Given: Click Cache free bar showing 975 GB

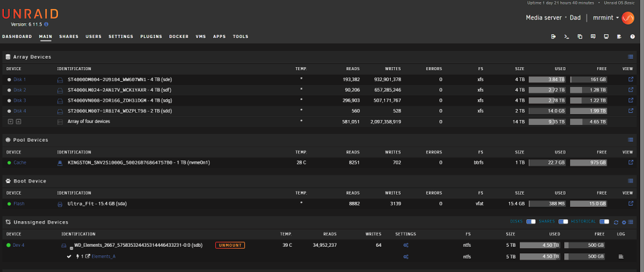Looking at the screenshot, I should 589,162.
